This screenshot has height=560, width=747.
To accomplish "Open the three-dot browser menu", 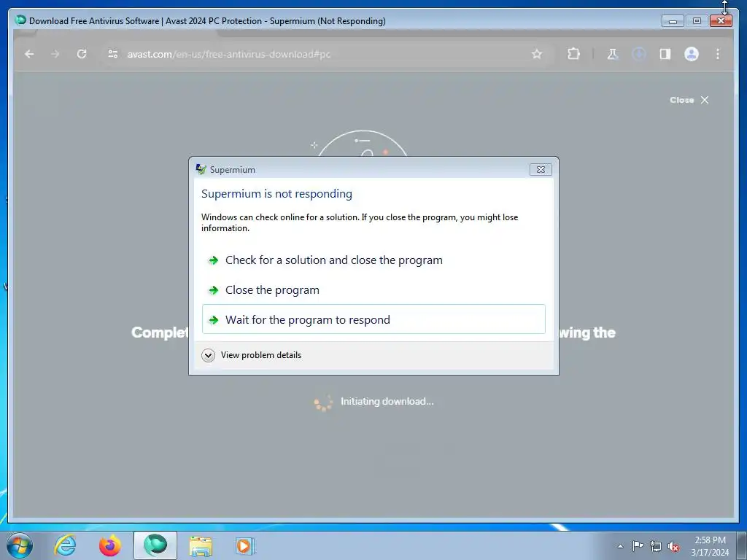I will [718, 54].
